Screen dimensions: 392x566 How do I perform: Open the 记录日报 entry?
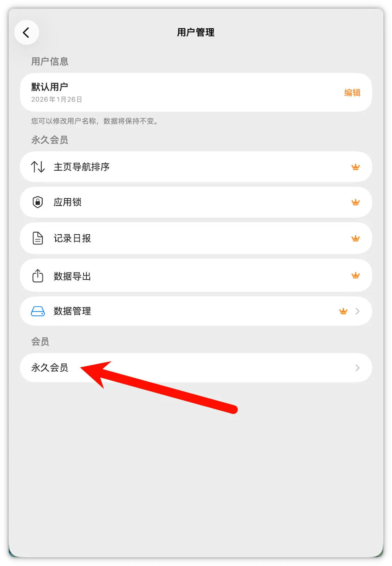(196, 238)
